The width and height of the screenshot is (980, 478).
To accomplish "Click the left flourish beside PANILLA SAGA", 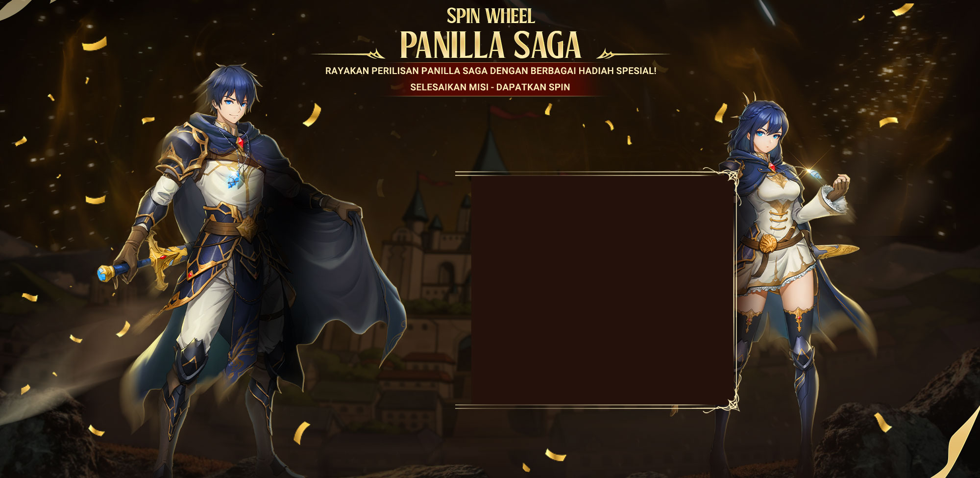I will 349,54.
